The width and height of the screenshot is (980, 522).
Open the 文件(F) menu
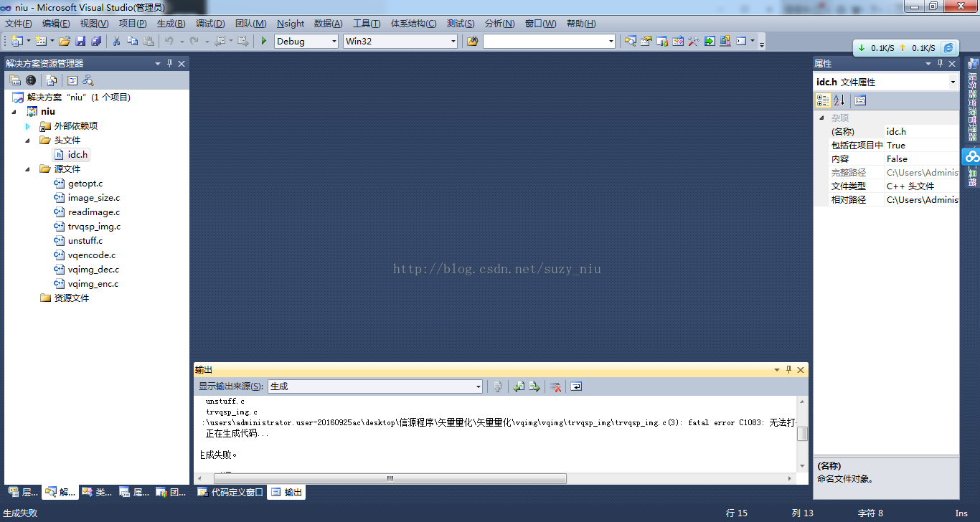19,24
